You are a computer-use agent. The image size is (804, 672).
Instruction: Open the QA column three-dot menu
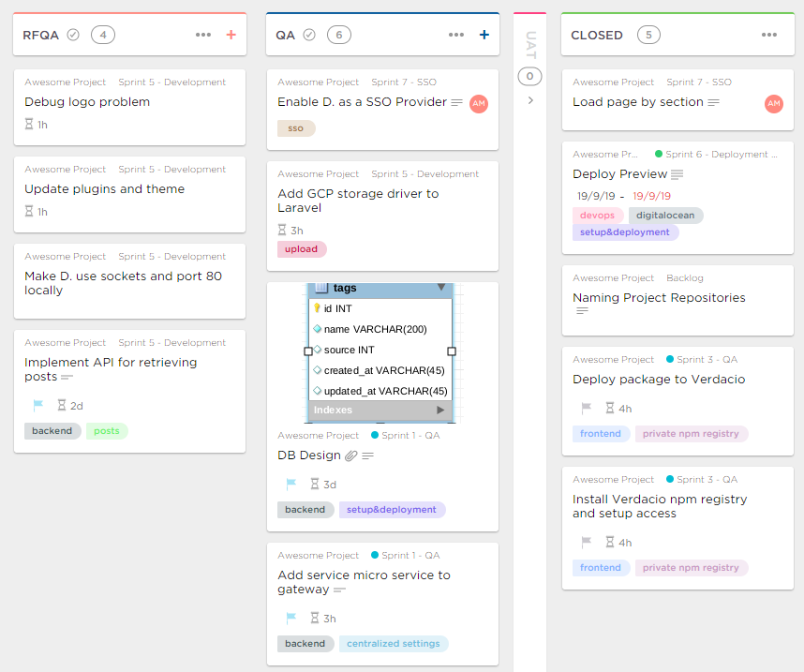click(456, 35)
